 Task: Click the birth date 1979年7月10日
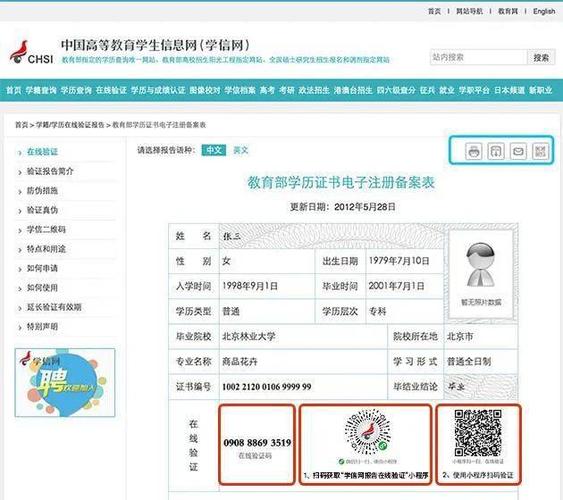pyautogui.click(x=399, y=261)
